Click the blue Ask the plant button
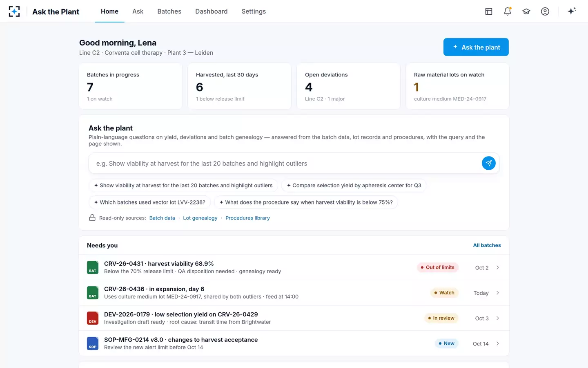 476,47
